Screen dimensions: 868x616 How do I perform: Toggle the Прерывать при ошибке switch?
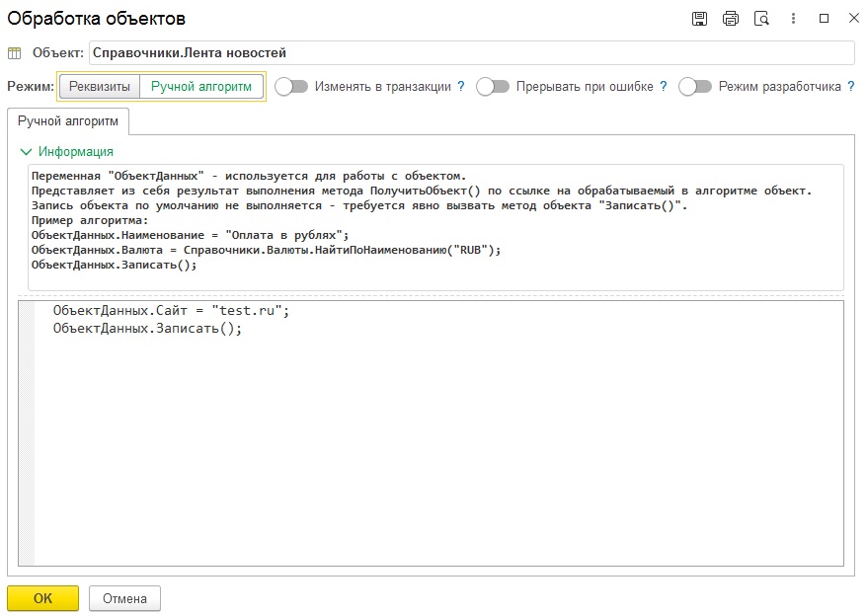[493, 87]
